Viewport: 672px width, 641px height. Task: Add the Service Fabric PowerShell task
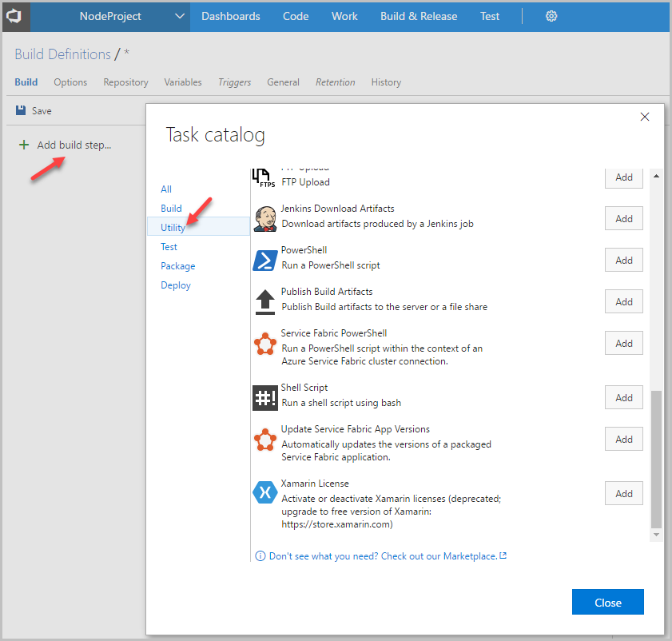pyautogui.click(x=624, y=344)
